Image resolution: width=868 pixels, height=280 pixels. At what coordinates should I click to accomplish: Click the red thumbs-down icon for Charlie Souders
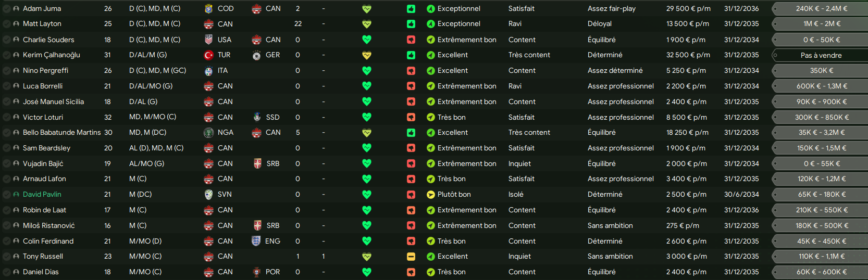pyautogui.click(x=411, y=40)
